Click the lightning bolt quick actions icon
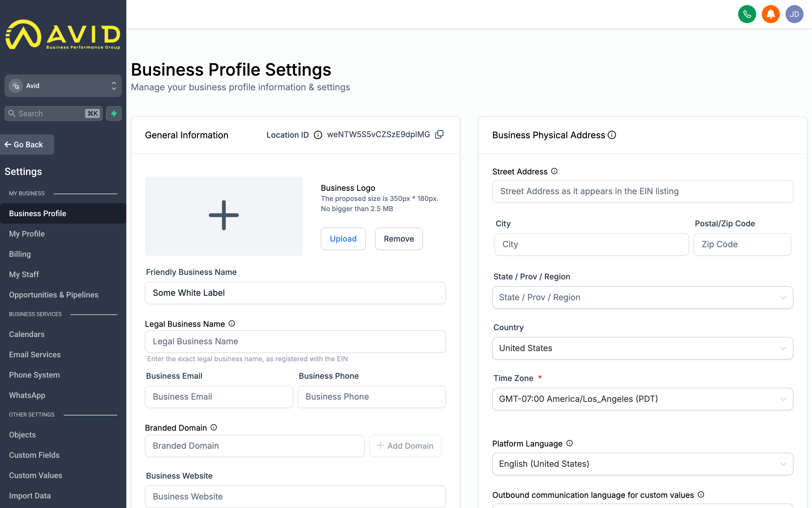The image size is (812, 508). [114, 113]
